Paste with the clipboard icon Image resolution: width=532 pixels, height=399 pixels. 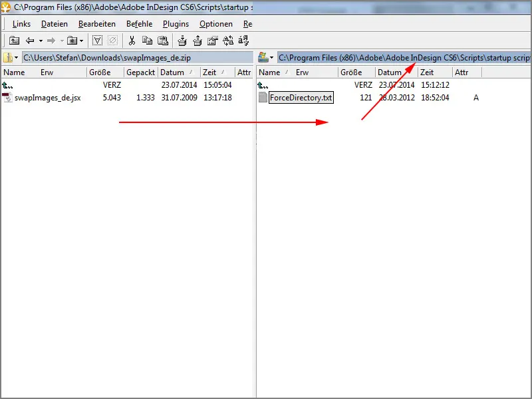coord(163,41)
